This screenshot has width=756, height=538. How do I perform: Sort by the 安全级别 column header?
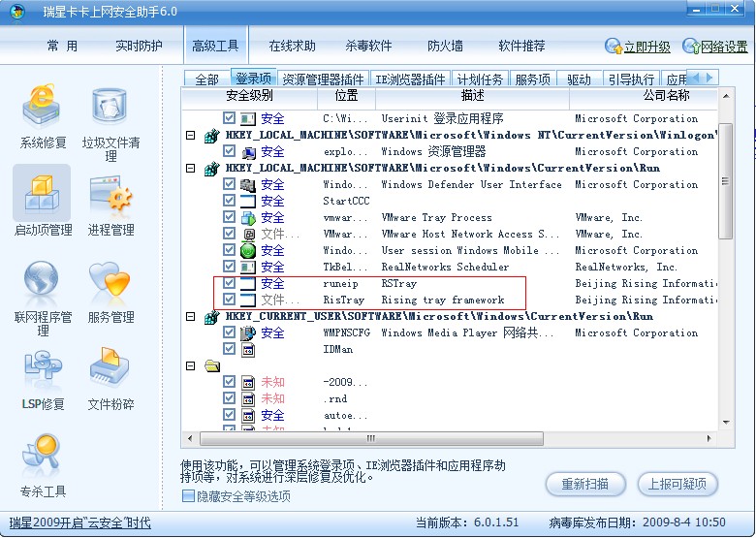pos(249,95)
